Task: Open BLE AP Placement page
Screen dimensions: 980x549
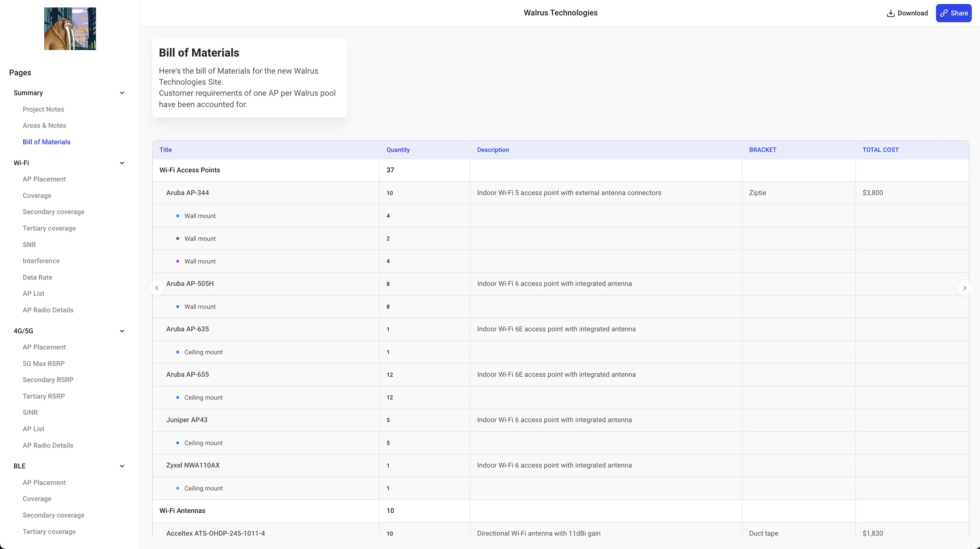Action: [x=44, y=483]
